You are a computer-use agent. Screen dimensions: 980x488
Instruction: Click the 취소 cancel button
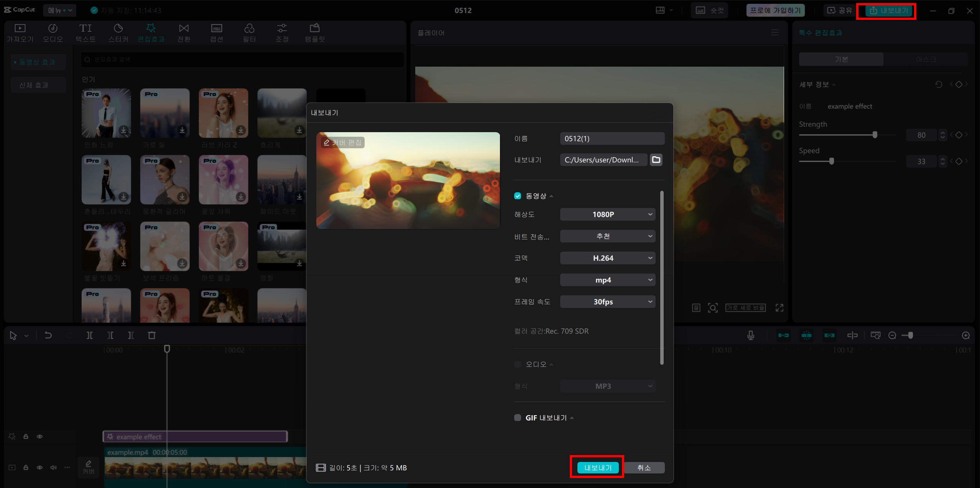[x=644, y=468]
